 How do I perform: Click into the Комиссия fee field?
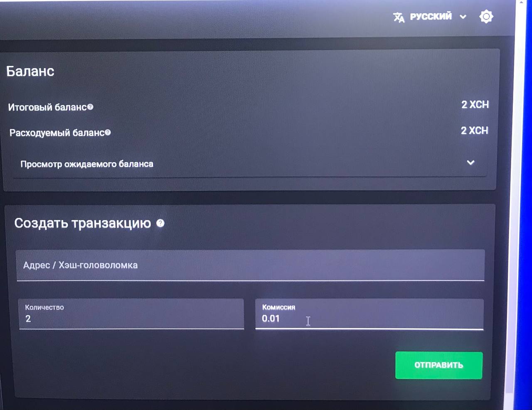pos(369,314)
